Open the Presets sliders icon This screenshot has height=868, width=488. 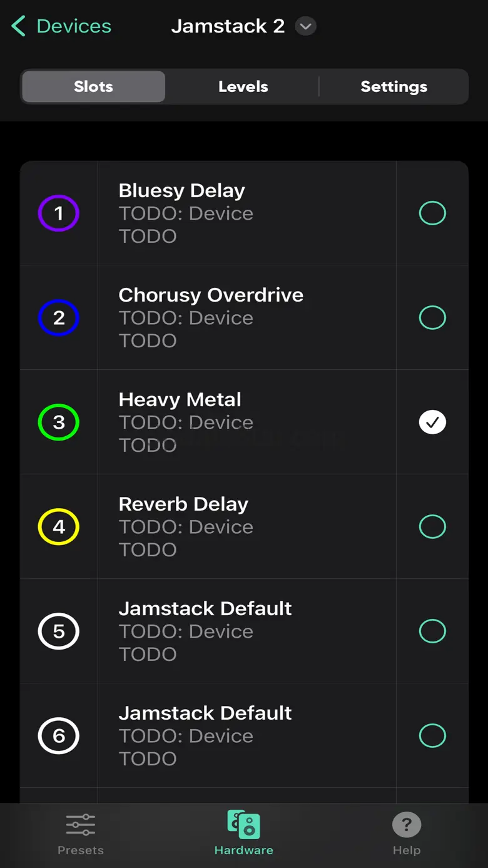pos(81,825)
